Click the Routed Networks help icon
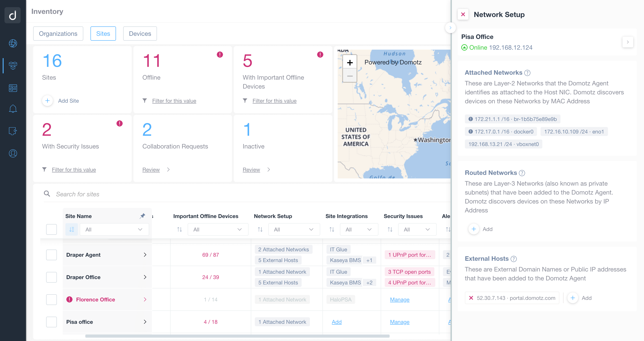Viewport: 644px width, 341px height. [x=522, y=173]
